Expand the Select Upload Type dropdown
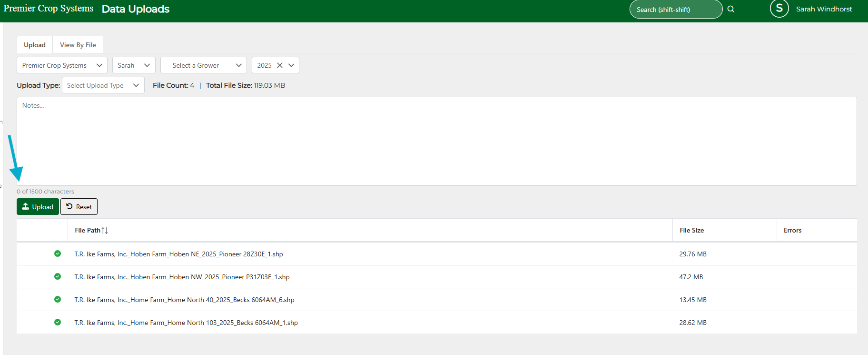The image size is (868, 355). pyautogui.click(x=103, y=85)
